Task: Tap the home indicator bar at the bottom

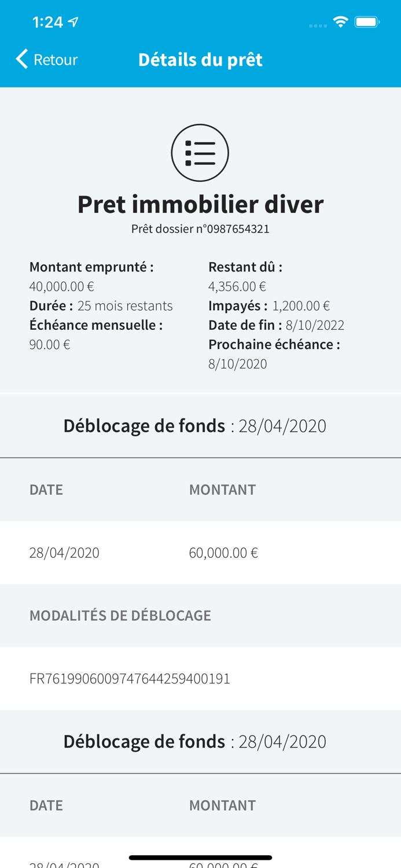Action: click(200, 858)
